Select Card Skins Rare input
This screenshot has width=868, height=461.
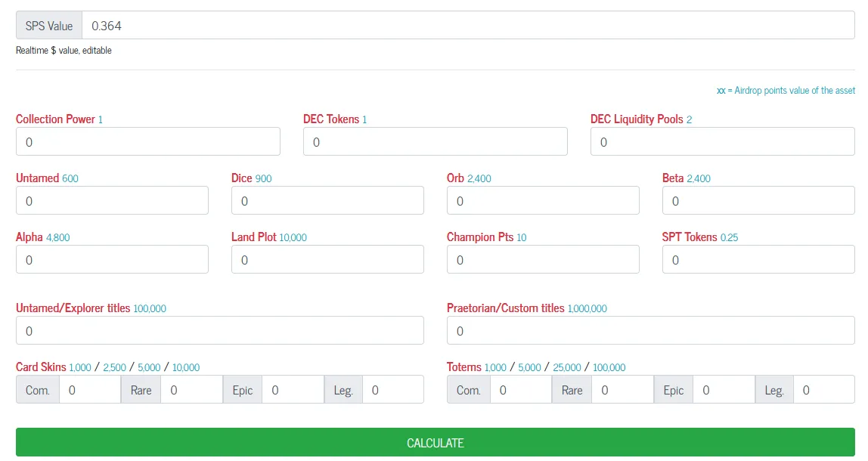coord(191,390)
